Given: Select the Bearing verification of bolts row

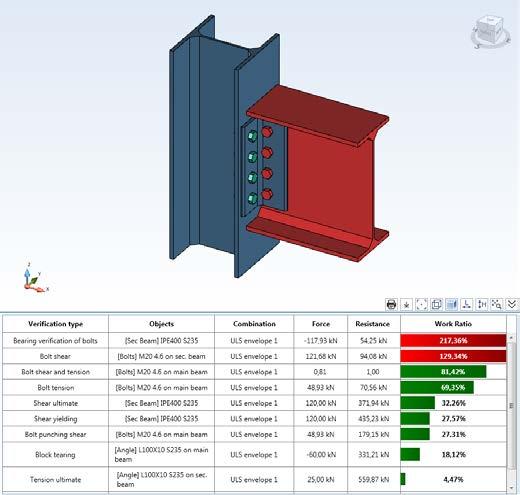Looking at the screenshot, I should coord(254,341).
